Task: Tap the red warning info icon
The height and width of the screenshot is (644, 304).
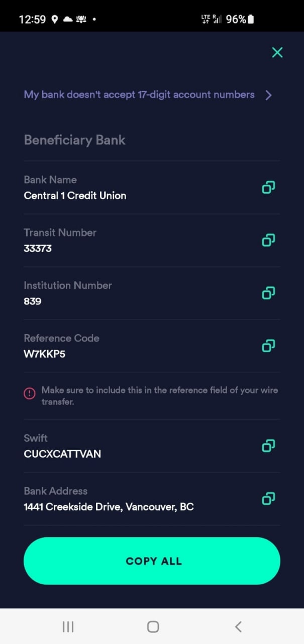Action: coord(30,394)
